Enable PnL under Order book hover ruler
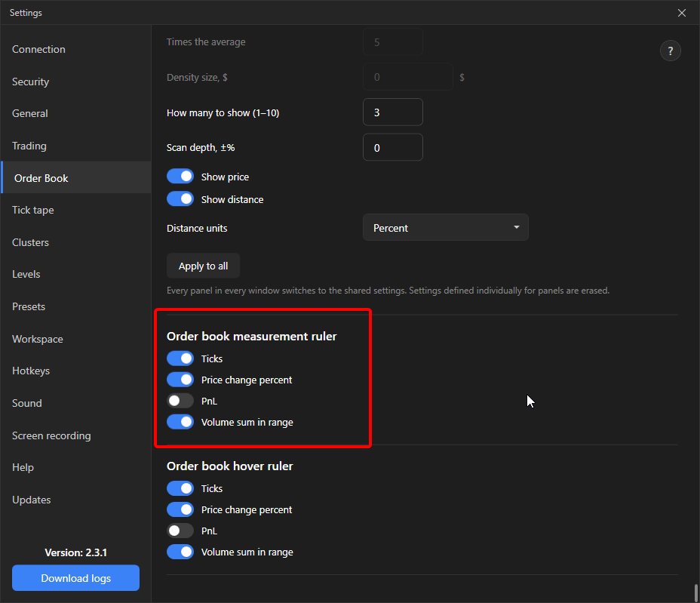700x603 pixels. click(180, 531)
